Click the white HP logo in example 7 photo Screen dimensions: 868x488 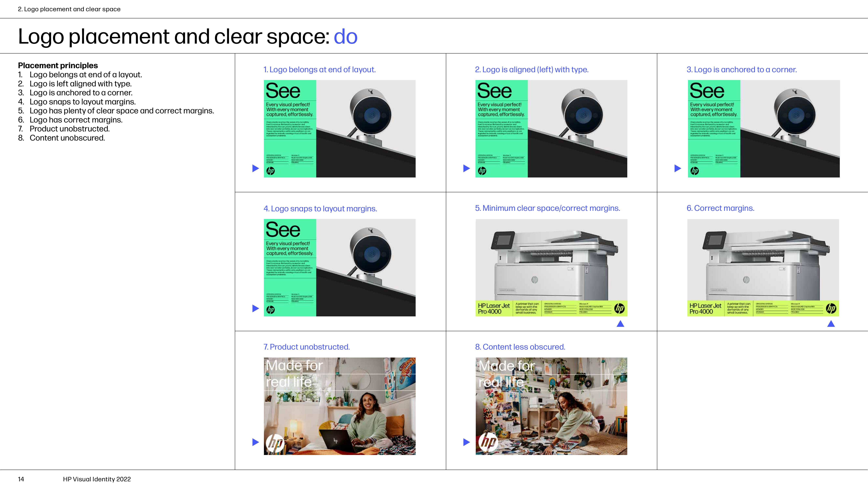(275, 443)
